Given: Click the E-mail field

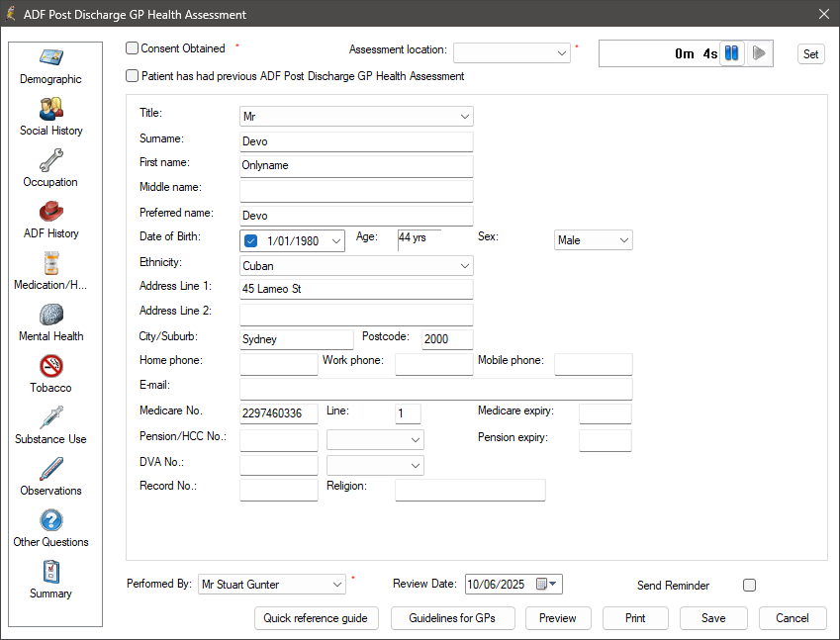Looking at the screenshot, I should click(x=436, y=389).
